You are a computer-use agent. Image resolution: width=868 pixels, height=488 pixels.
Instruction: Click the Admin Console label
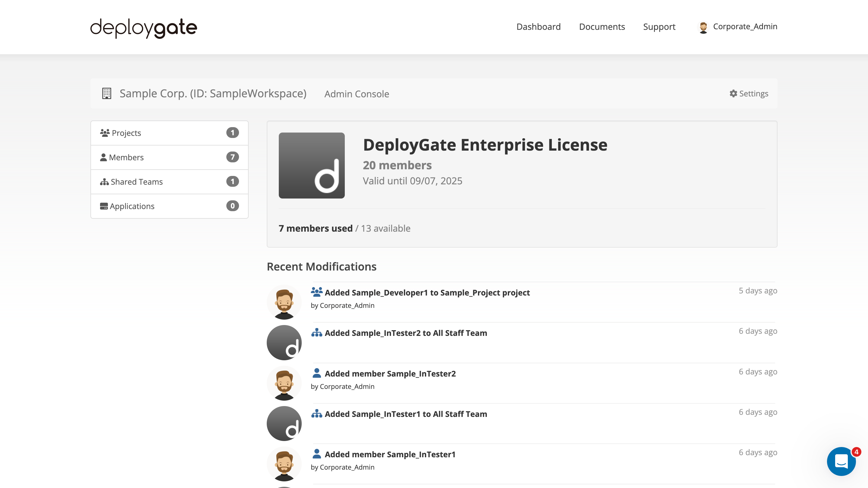click(x=357, y=94)
